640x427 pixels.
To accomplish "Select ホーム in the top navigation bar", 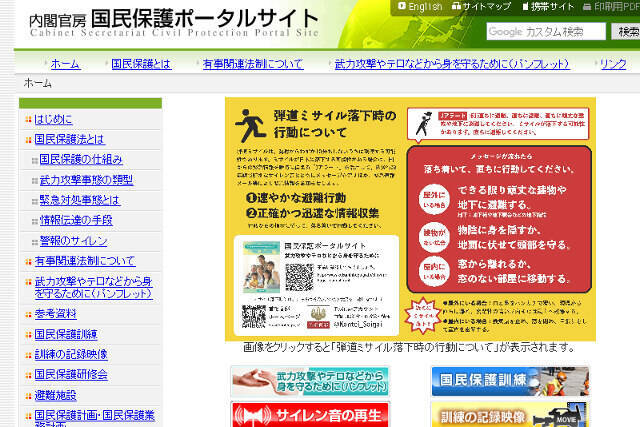I will pyautogui.click(x=64, y=64).
